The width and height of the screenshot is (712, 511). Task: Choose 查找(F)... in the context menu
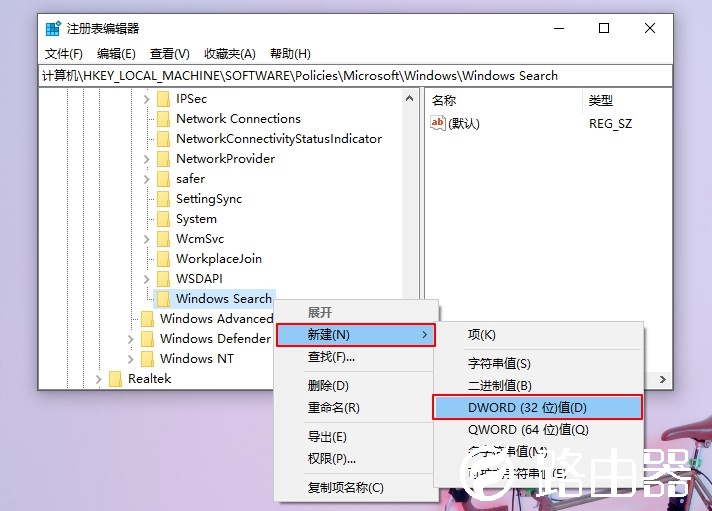point(356,357)
